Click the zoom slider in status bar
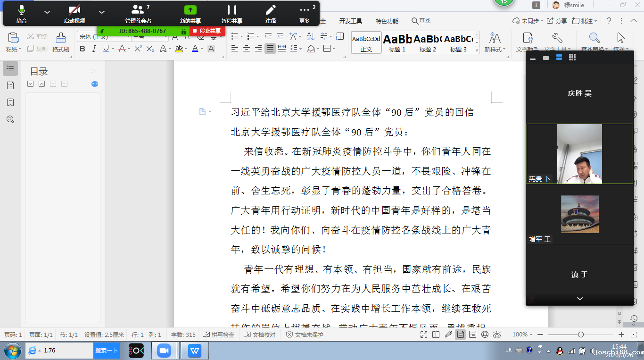The width and height of the screenshot is (644, 360). [581, 335]
